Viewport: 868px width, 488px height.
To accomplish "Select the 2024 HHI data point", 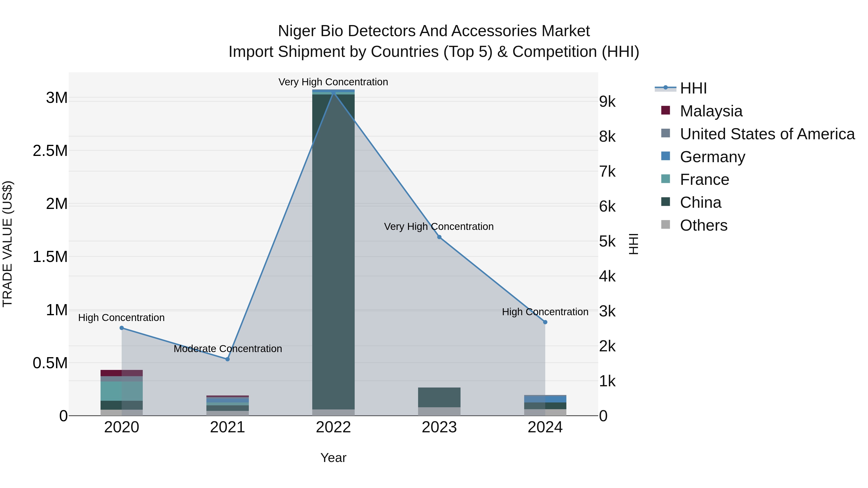I will [x=545, y=322].
